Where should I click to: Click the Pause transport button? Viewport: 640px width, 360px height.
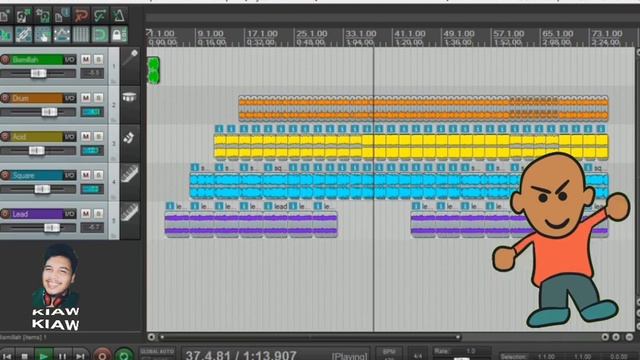point(62,356)
